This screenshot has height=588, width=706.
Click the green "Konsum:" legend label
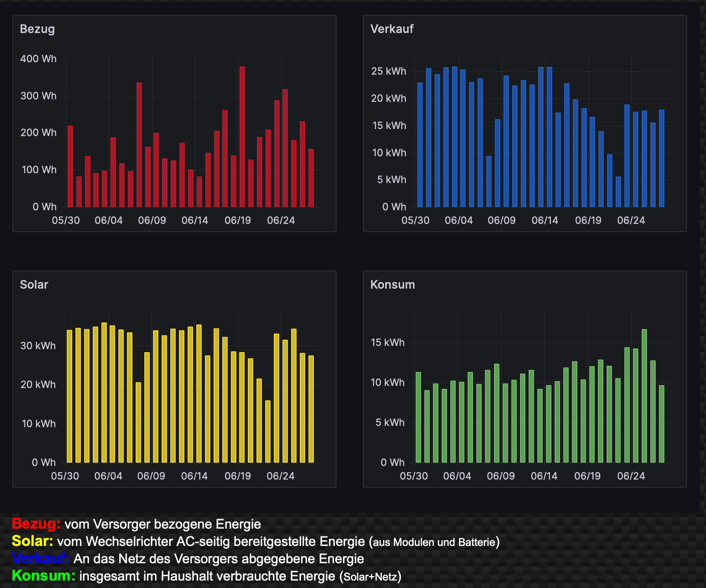tap(43, 576)
